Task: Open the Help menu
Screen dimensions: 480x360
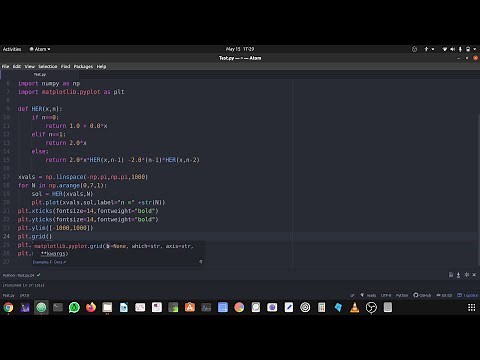Action: 101,66
